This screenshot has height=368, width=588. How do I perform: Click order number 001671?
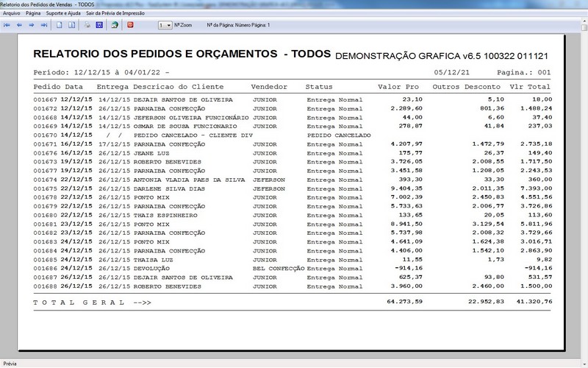coord(45,144)
